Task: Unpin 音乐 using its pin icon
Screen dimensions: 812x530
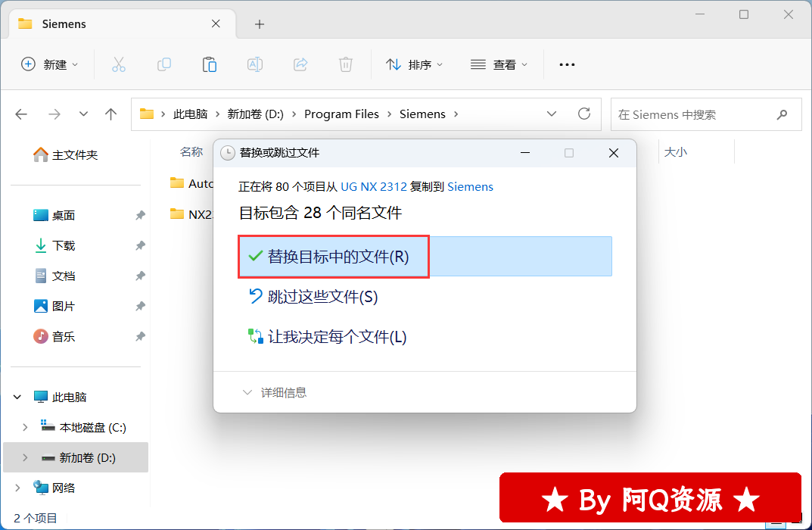Action: coord(140,337)
